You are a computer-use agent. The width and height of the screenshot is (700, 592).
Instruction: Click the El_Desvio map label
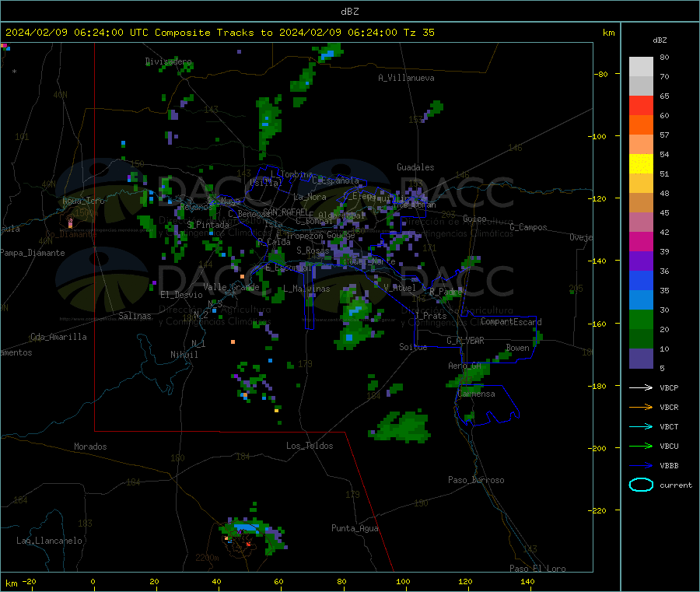coord(181,295)
